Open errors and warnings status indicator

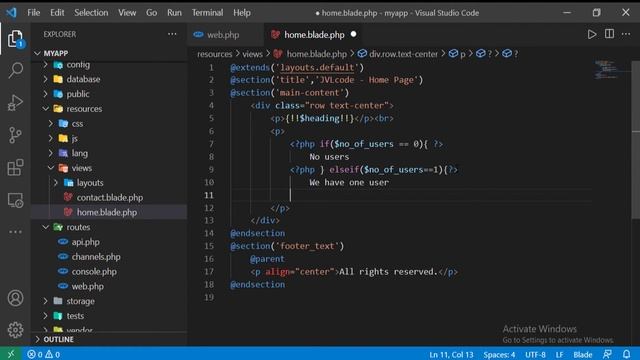point(43,354)
